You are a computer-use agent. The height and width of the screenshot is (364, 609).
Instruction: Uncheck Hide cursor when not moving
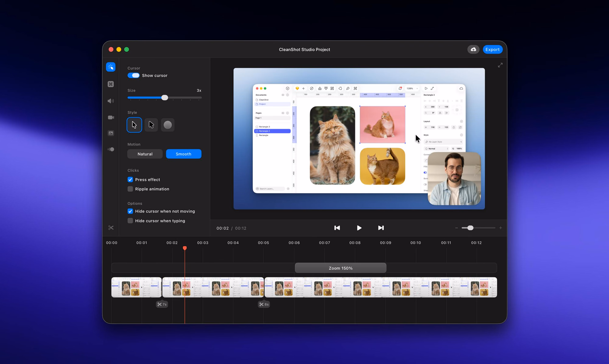click(x=130, y=211)
